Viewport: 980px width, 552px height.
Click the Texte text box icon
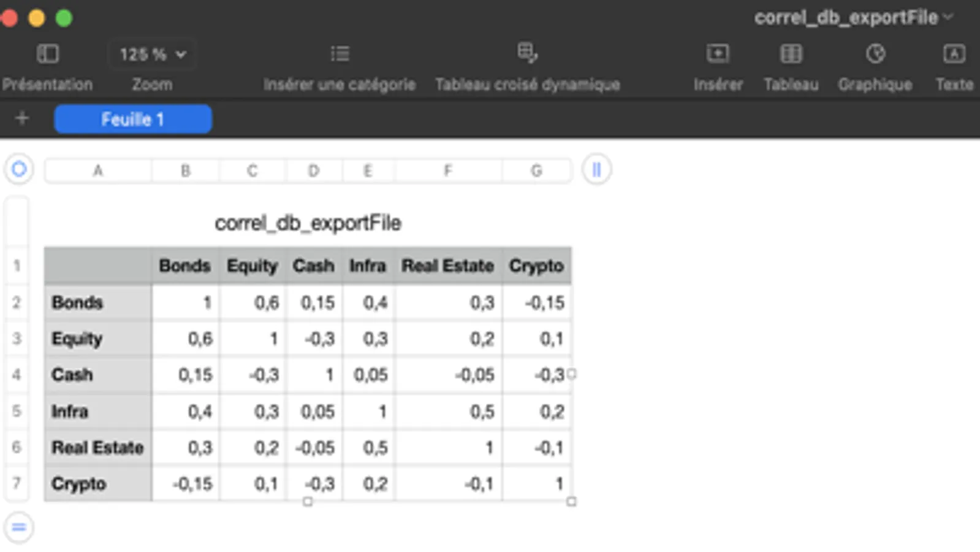(x=954, y=54)
